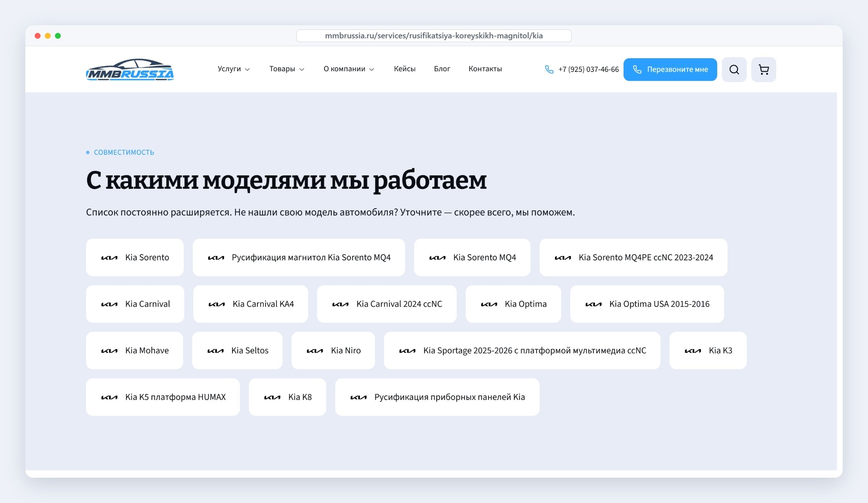Open the shopping cart icon
Image resolution: width=868 pixels, height=503 pixels.
[x=763, y=69]
